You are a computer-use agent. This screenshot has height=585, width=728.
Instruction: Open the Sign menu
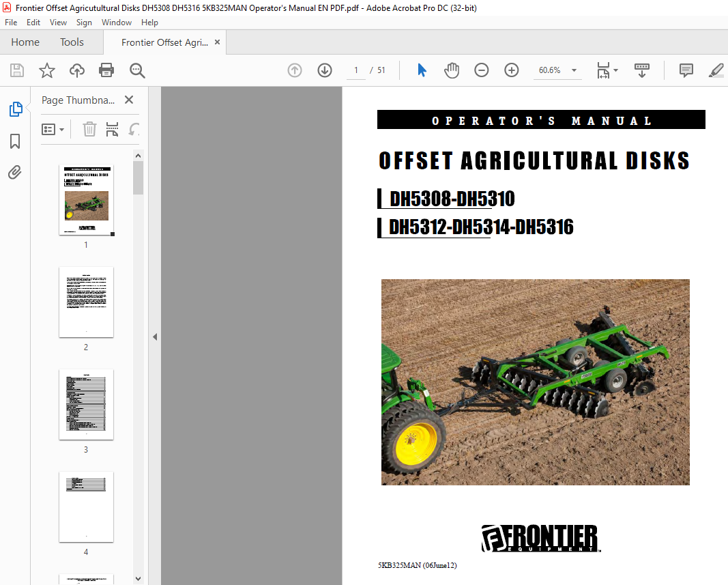[84, 23]
